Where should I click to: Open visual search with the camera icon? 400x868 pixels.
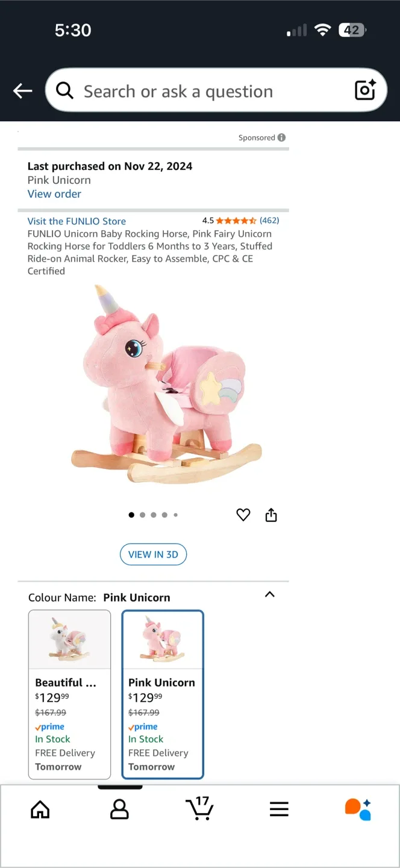[364, 90]
